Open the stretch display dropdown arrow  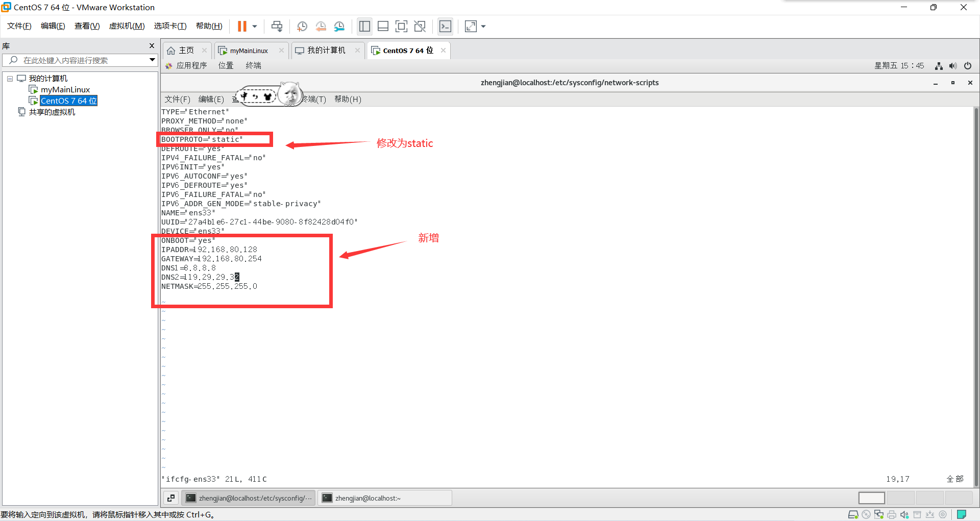click(x=483, y=26)
